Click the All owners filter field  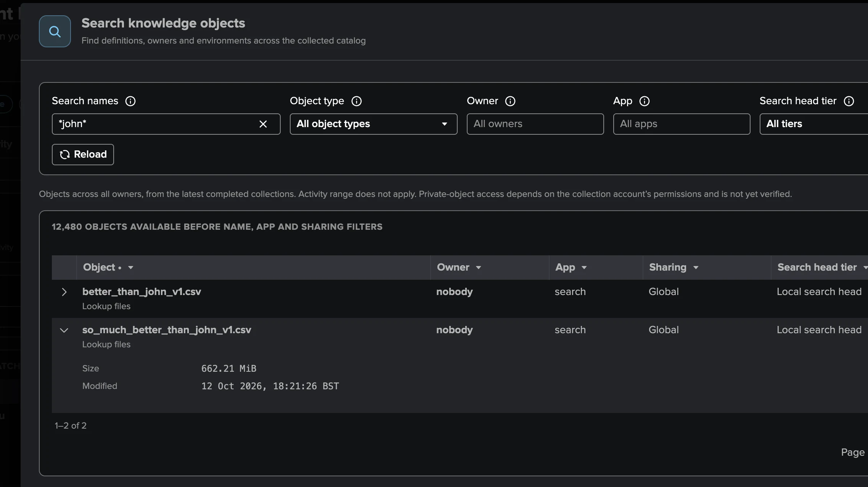click(535, 124)
